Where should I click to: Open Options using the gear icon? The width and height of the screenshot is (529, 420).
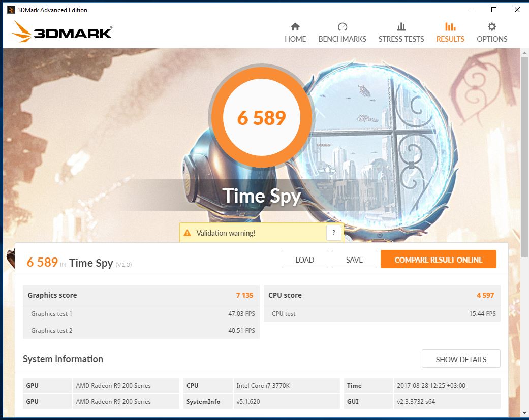coord(492,26)
